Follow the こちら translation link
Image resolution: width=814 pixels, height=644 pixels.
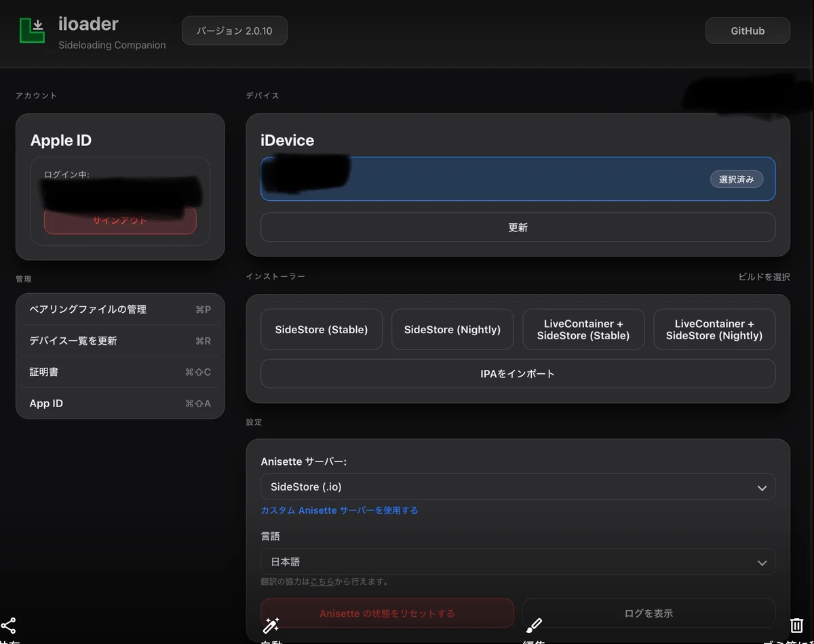pyautogui.click(x=322, y=582)
